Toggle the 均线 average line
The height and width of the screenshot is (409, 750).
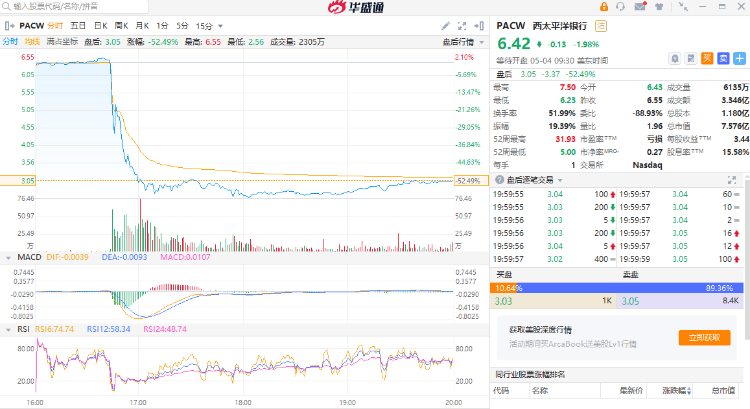pyautogui.click(x=32, y=42)
